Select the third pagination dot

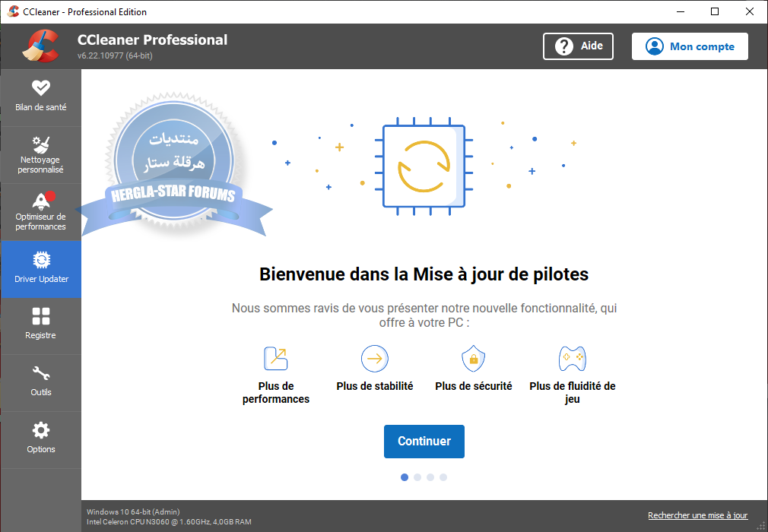pyautogui.click(x=430, y=477)
